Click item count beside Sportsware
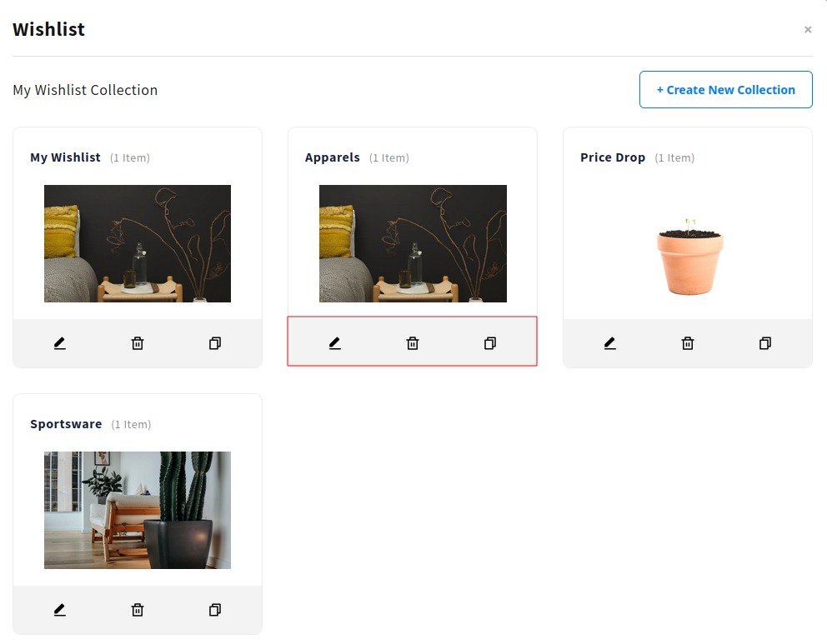 point(132,425)
